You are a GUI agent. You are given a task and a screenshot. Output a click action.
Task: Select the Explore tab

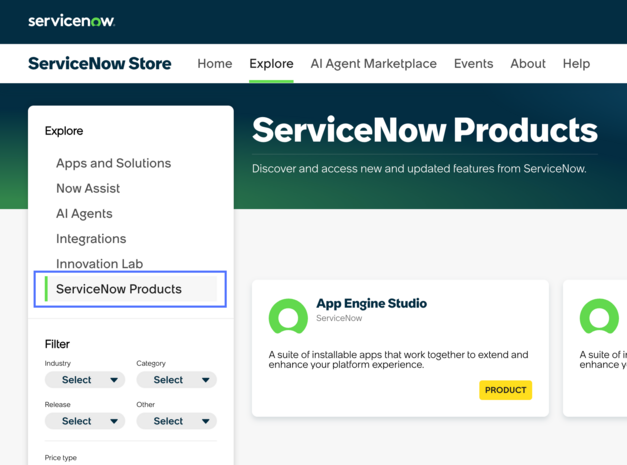[271, 64]
